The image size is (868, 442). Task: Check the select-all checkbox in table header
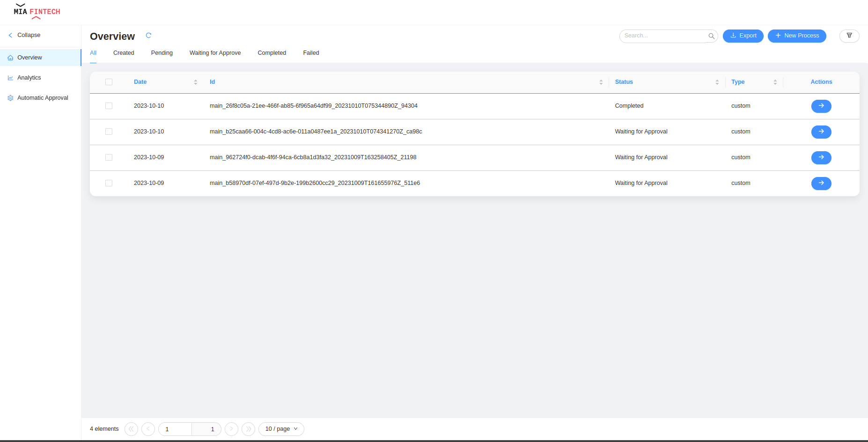(109, 82)
